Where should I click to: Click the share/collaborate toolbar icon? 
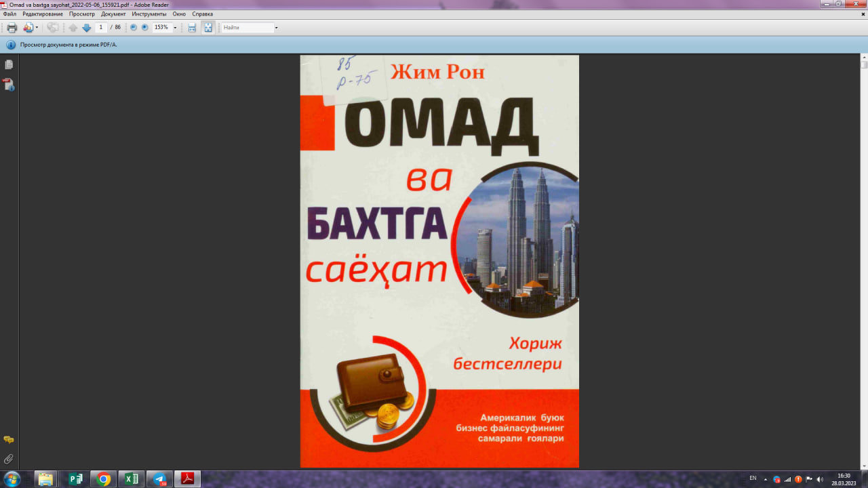pos(28,28)
